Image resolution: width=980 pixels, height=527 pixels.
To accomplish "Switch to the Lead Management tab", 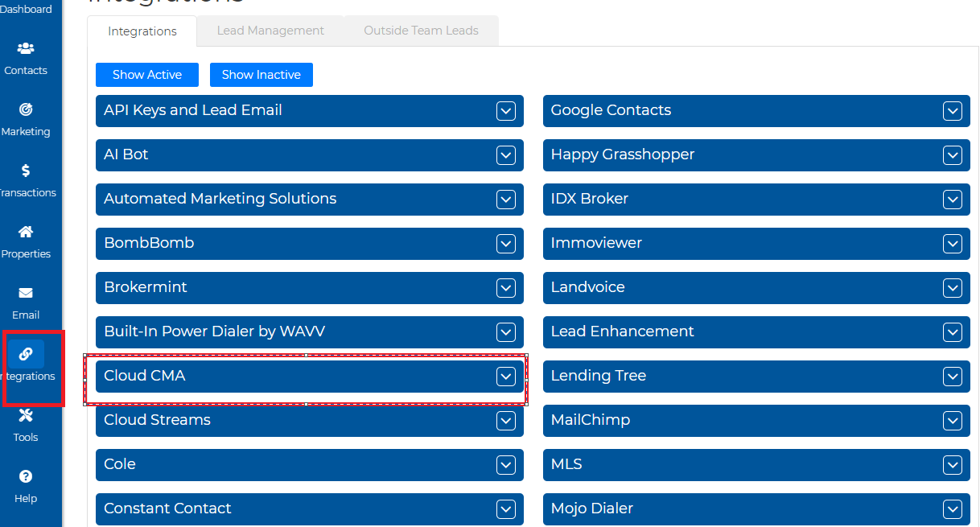I will pyautogui.click(x=270, y=31).
